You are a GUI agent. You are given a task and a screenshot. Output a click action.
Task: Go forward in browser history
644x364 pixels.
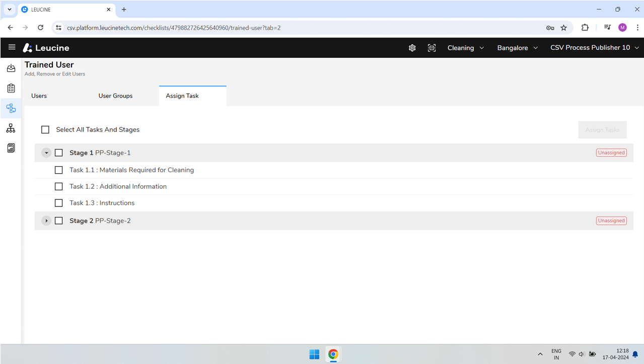[25, 28]
